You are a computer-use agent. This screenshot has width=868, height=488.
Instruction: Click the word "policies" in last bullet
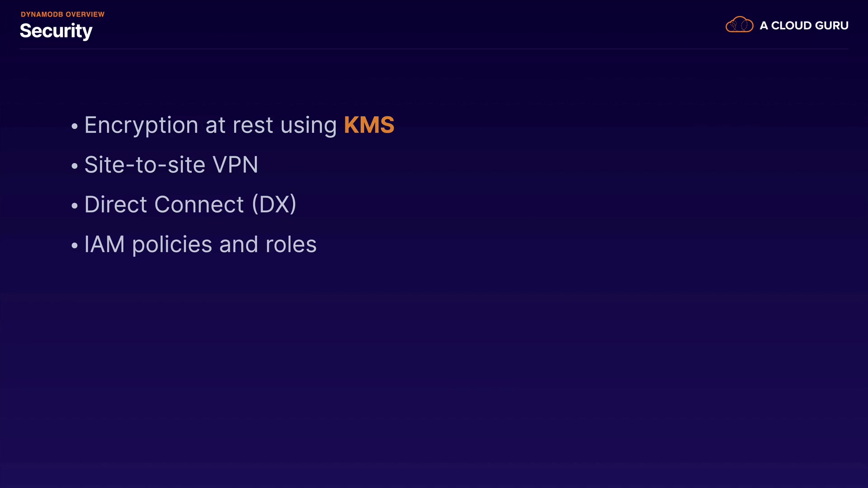[x=172, y=244]
